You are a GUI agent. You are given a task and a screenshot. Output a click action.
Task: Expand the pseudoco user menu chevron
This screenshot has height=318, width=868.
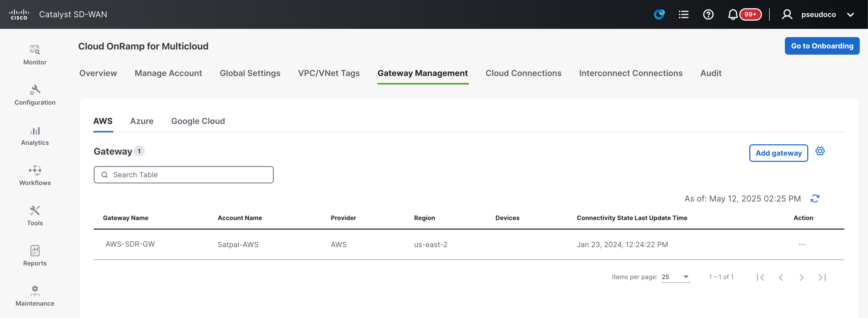point(850,14)
